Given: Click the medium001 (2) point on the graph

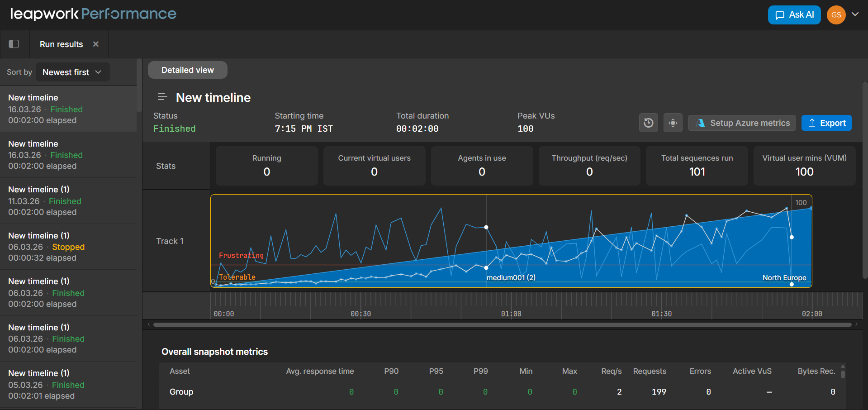Looking at the screenshot, I should point(486,268).
